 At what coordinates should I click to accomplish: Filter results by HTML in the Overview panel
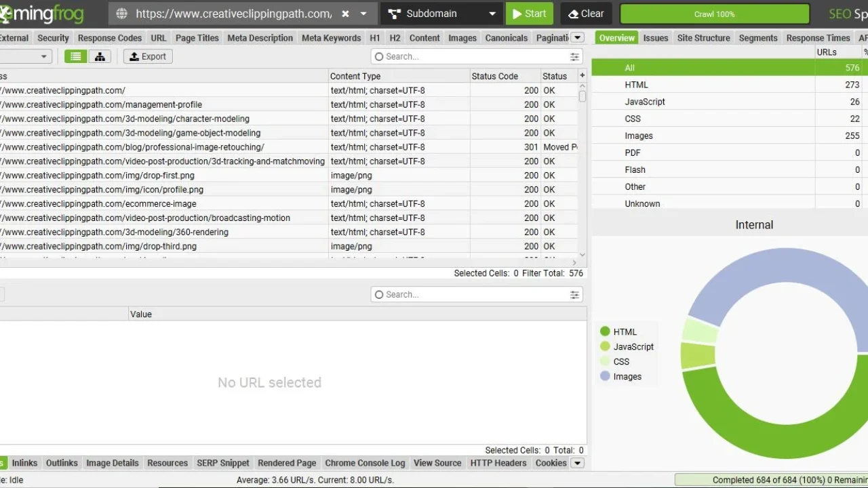point(636,85)
